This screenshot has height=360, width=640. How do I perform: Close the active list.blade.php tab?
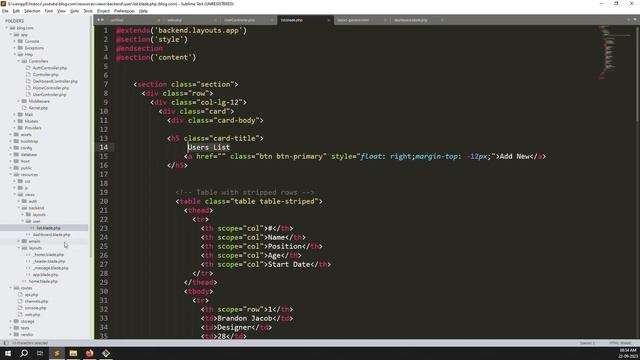point(329,20)
